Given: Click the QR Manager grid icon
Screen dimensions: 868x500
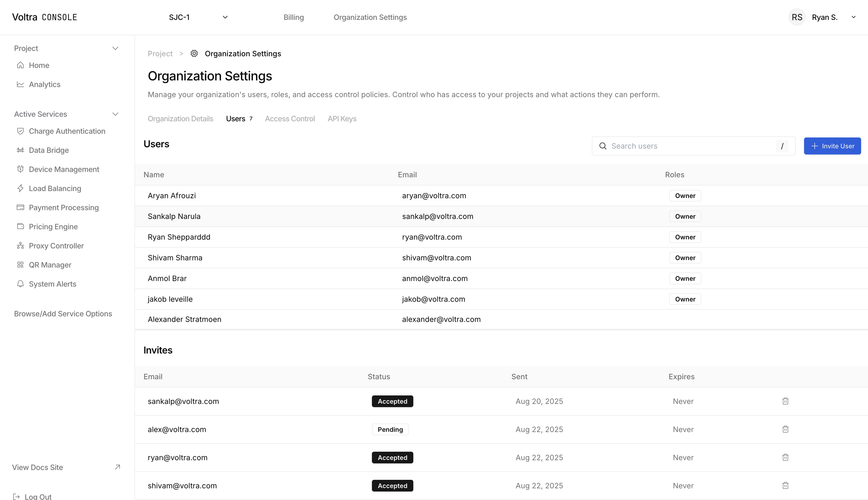Looking at the screenshot, I should pos(20,265).
